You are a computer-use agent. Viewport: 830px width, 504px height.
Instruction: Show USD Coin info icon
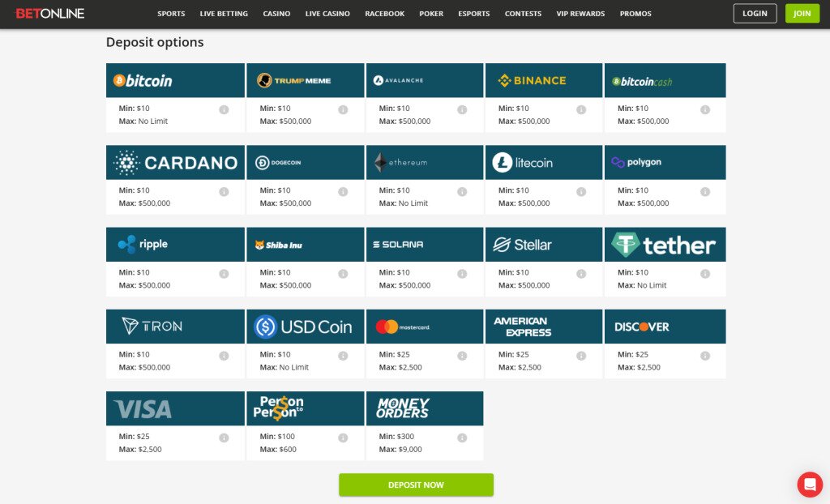[343, 356]
